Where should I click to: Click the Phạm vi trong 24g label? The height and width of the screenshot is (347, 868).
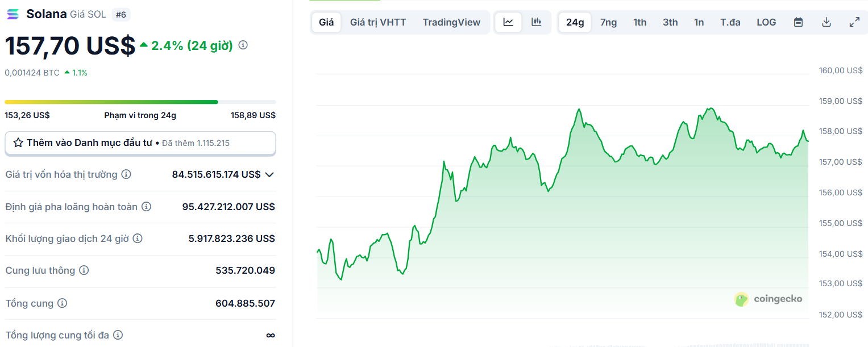140,115
